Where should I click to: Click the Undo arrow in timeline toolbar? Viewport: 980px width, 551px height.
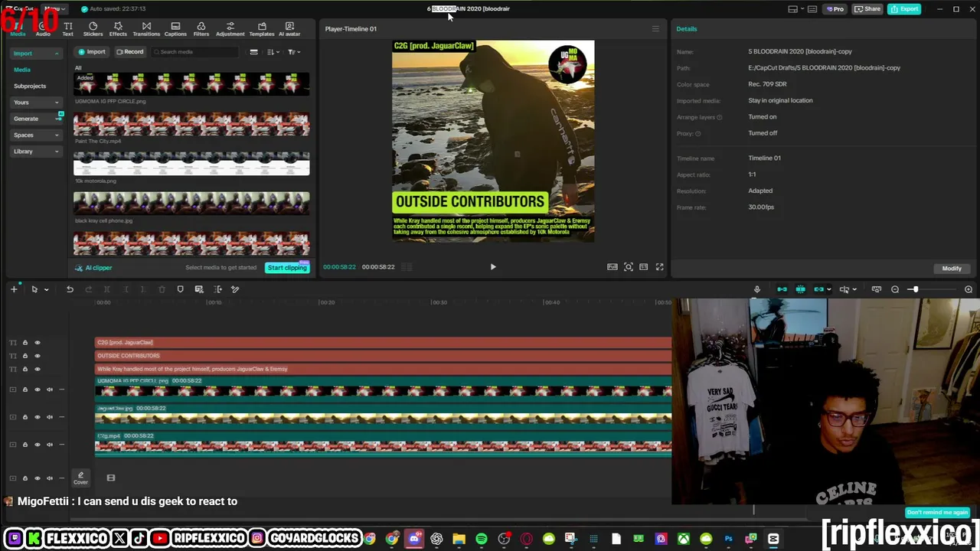click(x=70, y=289)
